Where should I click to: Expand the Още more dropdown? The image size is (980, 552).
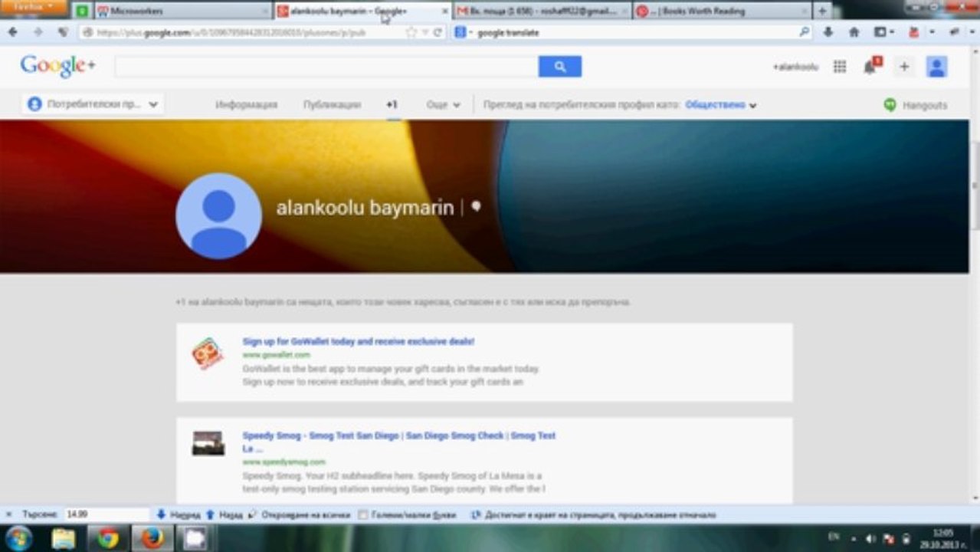pos(444,105)
